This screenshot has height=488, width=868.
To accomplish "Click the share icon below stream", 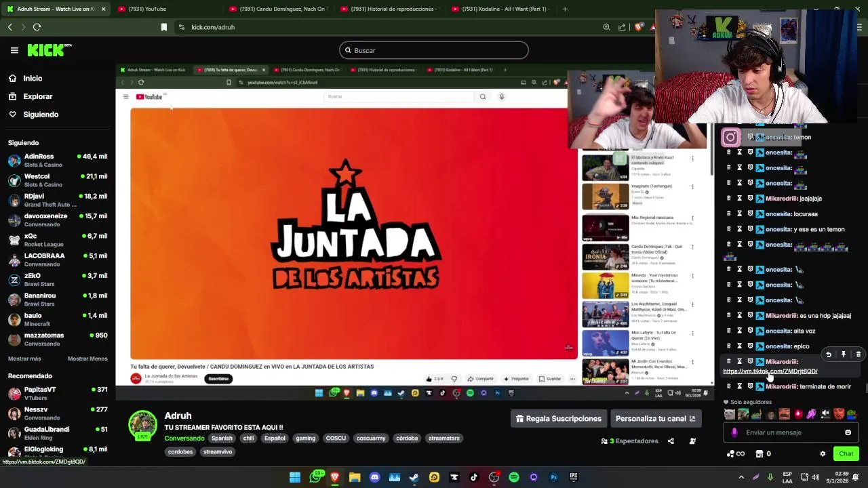I will pos(671,441).
